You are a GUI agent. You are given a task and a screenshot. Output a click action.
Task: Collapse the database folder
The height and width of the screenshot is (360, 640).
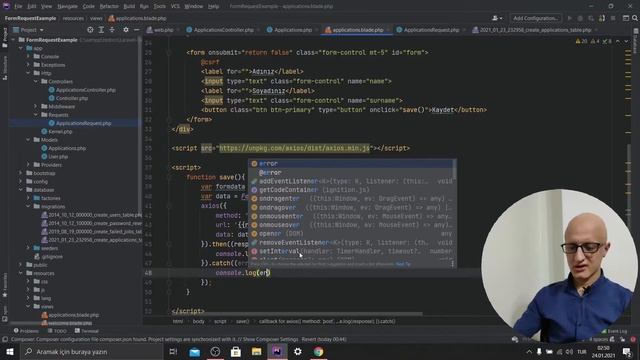21,190
